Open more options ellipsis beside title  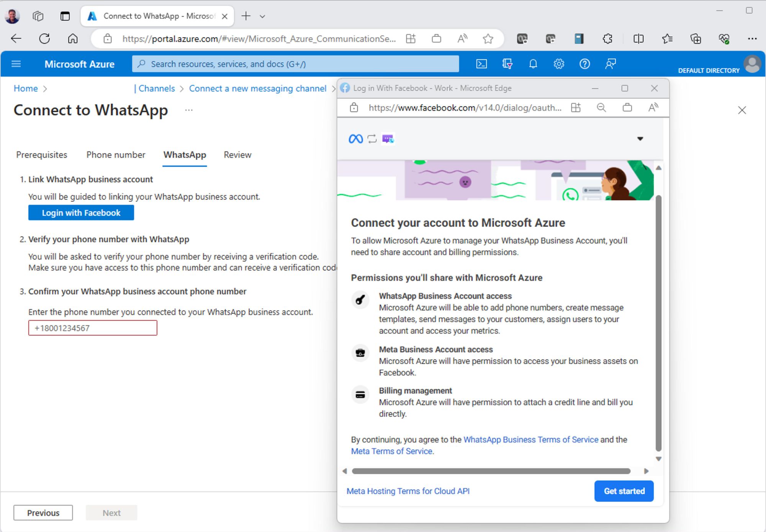(x=189, y=110)
